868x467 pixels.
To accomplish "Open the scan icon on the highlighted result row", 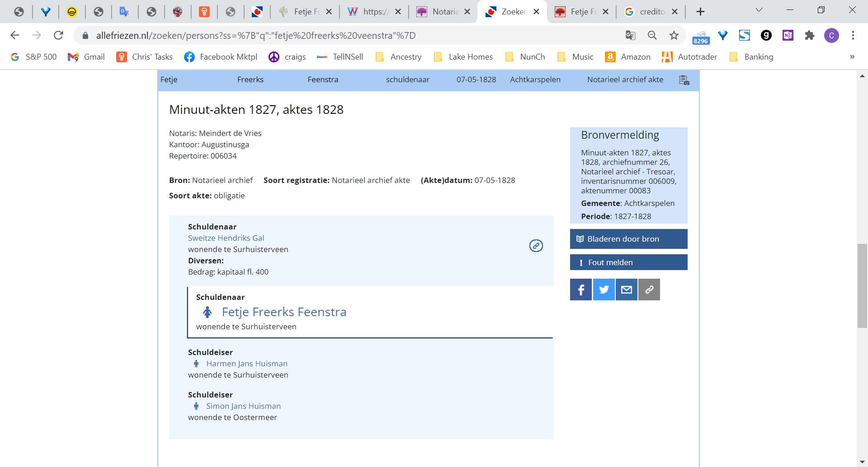I will [684, 80].
